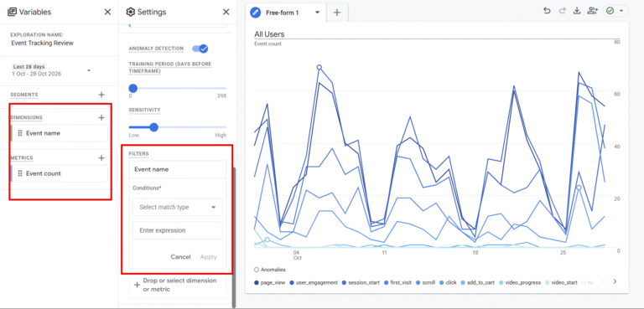Open the date range dropdown
The image size is (644, 309).
89,70
